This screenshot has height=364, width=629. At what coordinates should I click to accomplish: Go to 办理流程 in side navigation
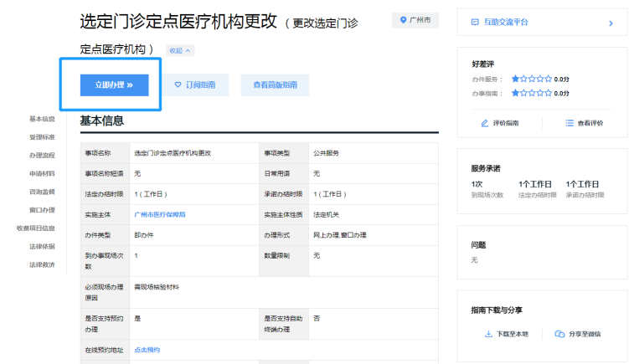click(x=42, y=156)
